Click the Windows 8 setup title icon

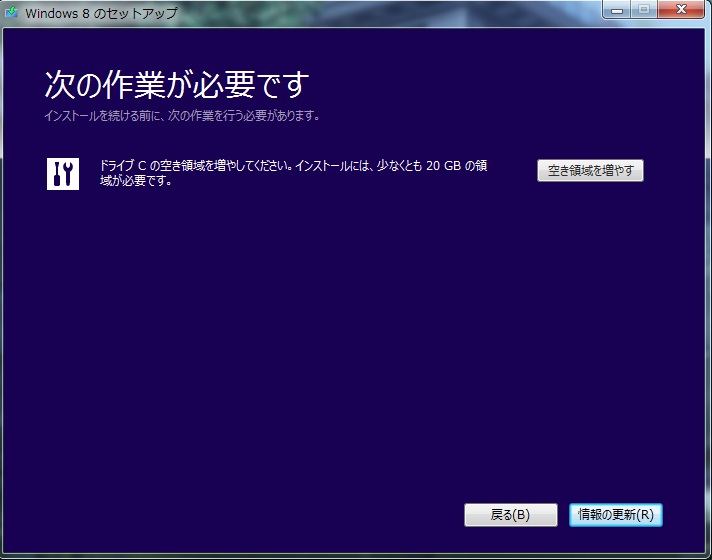(x=11, y=13)
